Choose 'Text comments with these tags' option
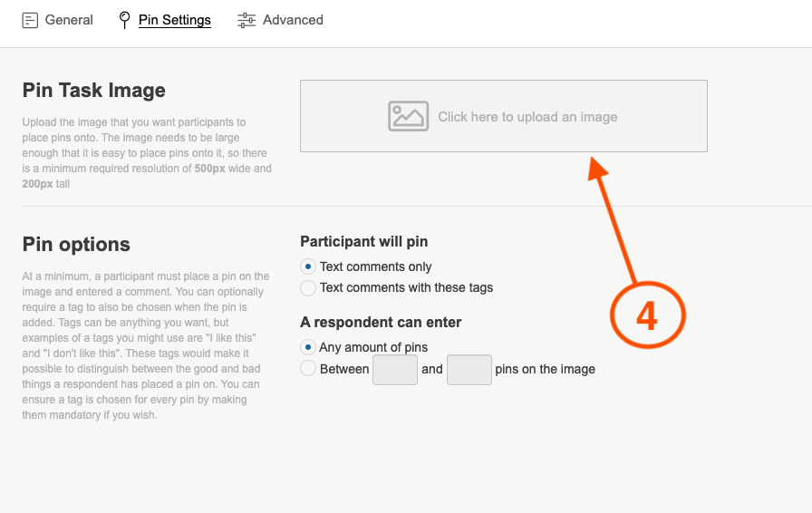 coord(308,287)
